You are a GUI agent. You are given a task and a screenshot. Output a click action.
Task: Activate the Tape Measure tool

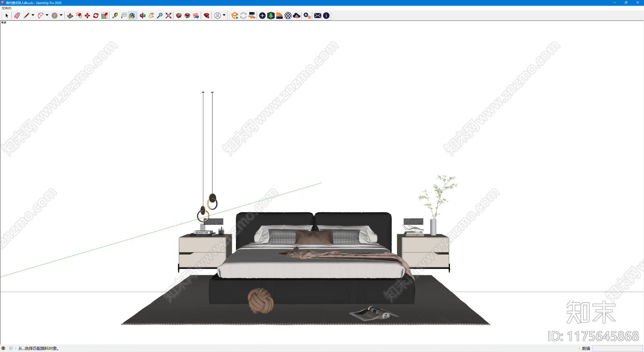click(x=115, y=16)
